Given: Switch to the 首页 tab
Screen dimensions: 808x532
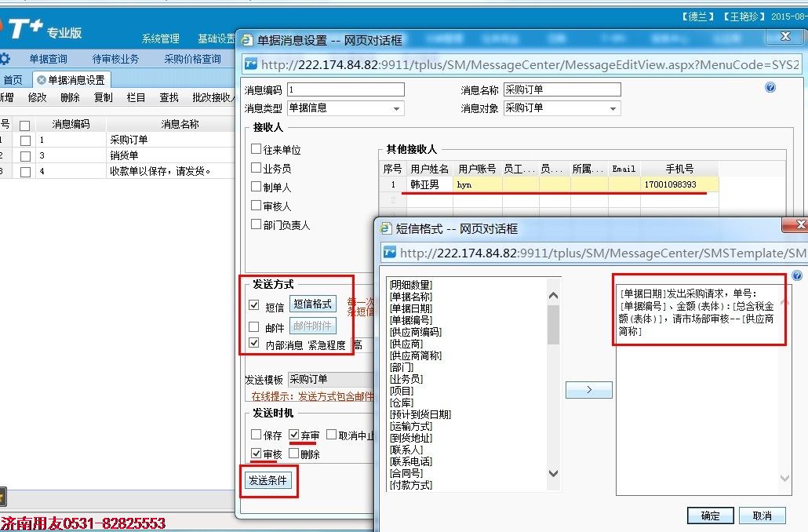Looking at the screenshot, I should tap(13, 80).
